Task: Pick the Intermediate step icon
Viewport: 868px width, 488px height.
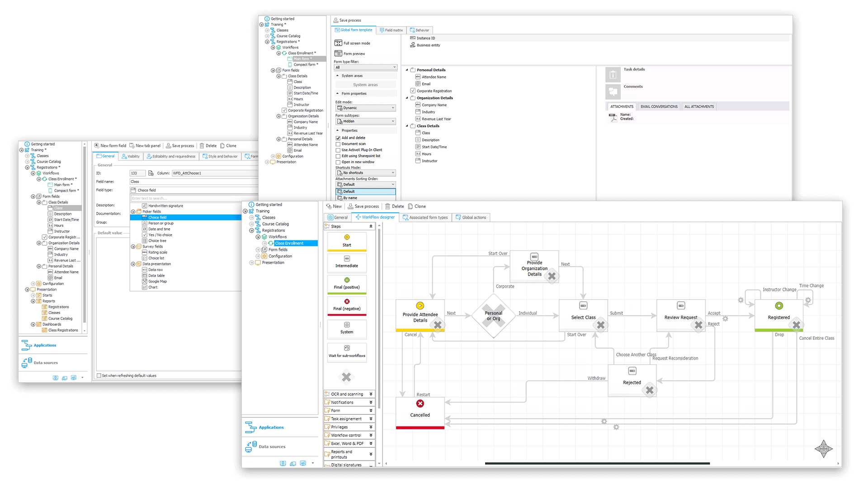Action: pyautogui.click(x=347, y=258)
